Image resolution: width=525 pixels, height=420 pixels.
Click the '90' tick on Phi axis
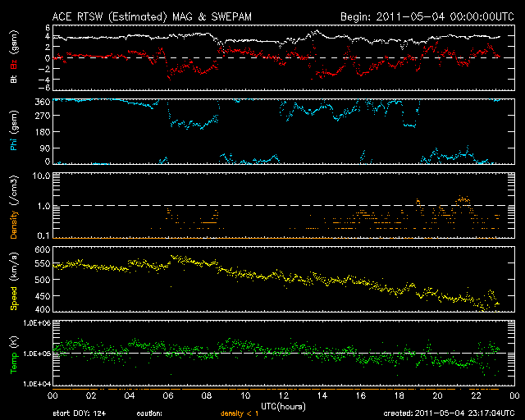click(45, 148)
